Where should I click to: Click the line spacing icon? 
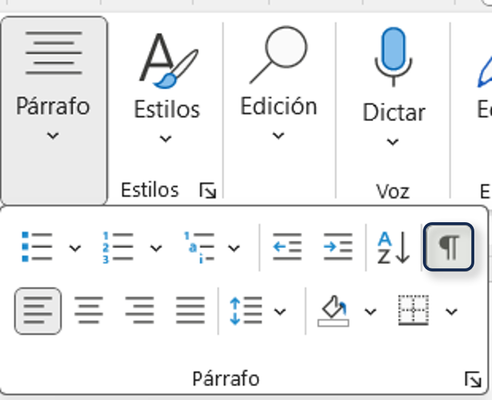tap(246, 311)
